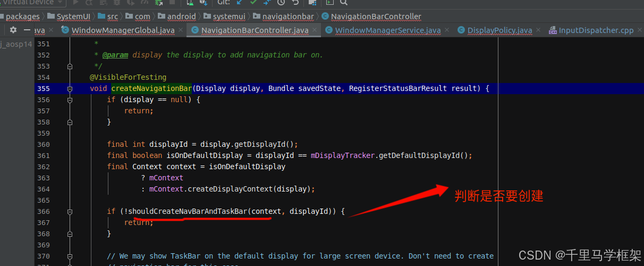Open the Virtual Device dropdown
Screen dimensions: 644x266
[32, 3]
